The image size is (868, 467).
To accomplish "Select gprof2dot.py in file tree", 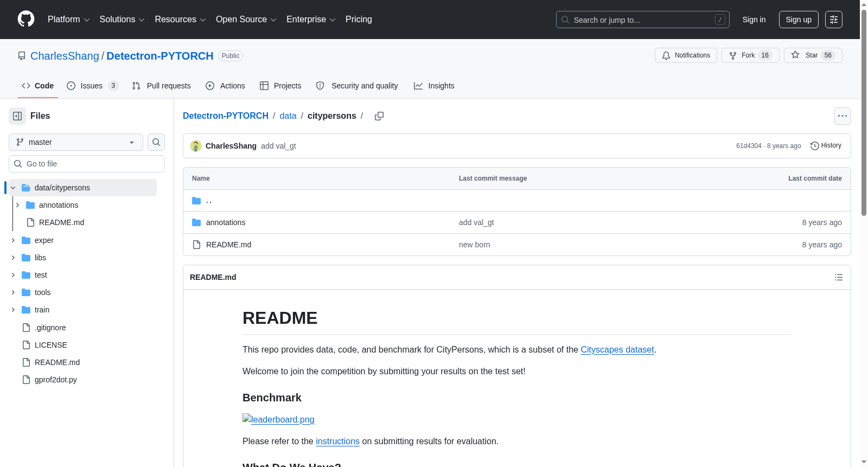I will [x=56, y=380].
